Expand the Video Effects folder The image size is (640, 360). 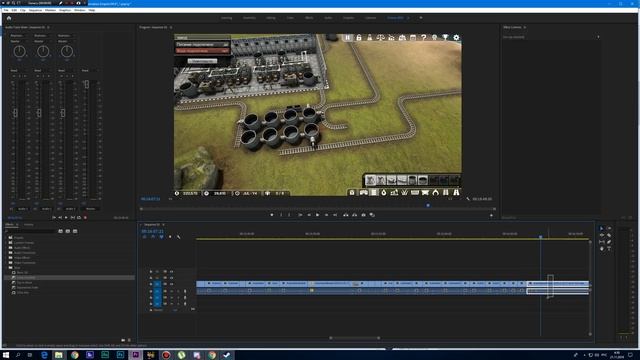point(6,258)
